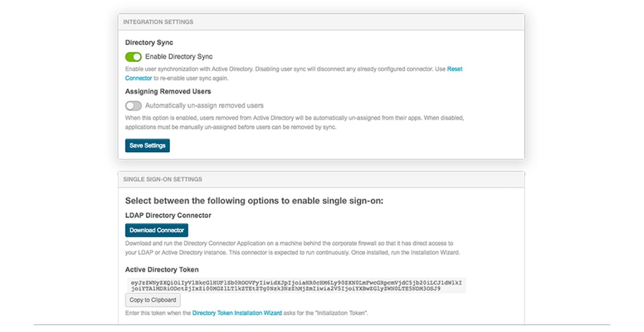Click the Active Directory Token heading
The width and height of the screenshot is (644, 332).
click(162, 269)
